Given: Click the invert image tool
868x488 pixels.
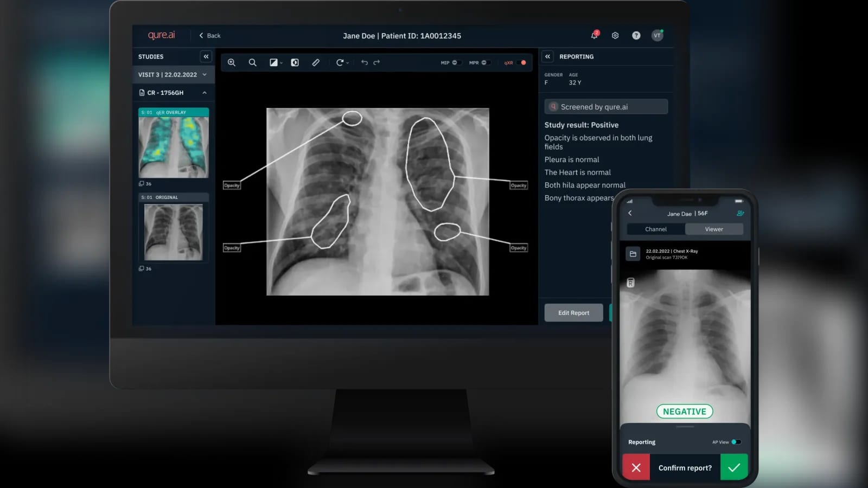Looking at the screenshot, I should pos(295,62).
